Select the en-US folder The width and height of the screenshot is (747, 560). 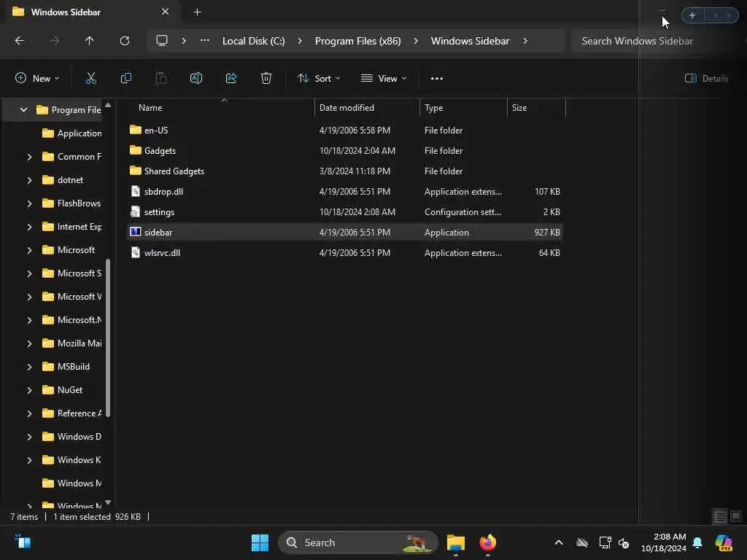tap(345, 130)
